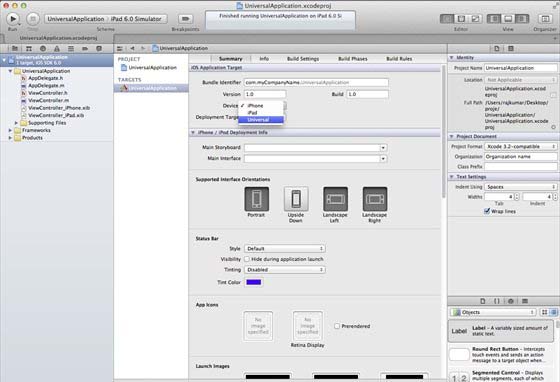Select Universal in the Devices menu

point(261,120)
